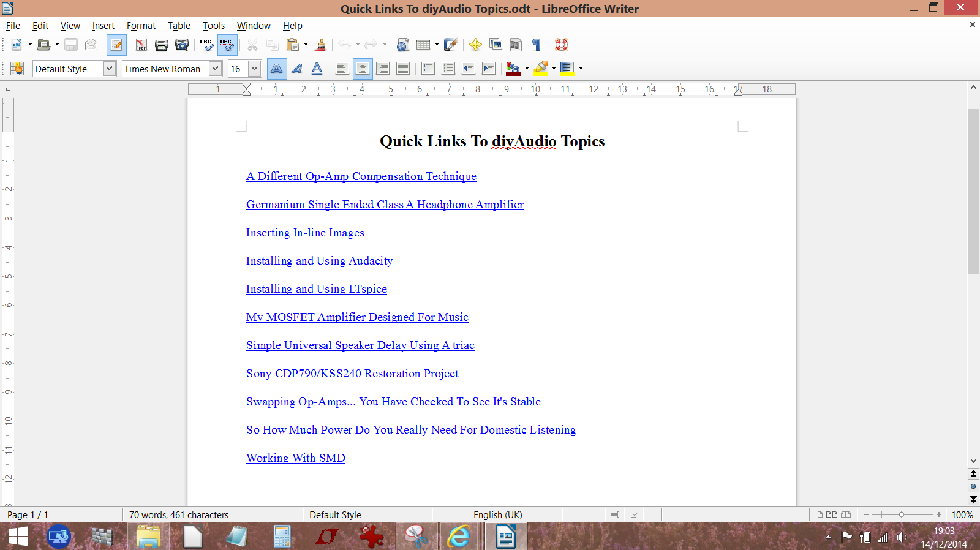Open New document type dropdown arrow
This screenshot has width=980, height=550.
pos(30,45)
